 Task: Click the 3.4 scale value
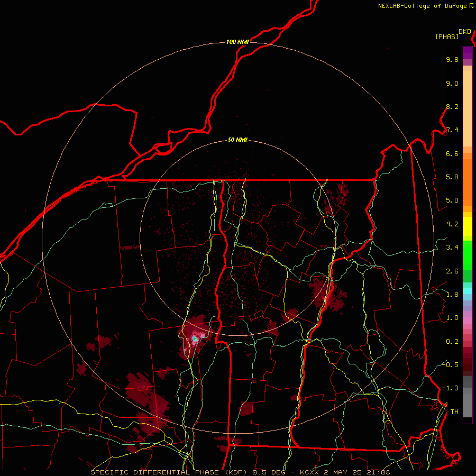click(452, 248)
